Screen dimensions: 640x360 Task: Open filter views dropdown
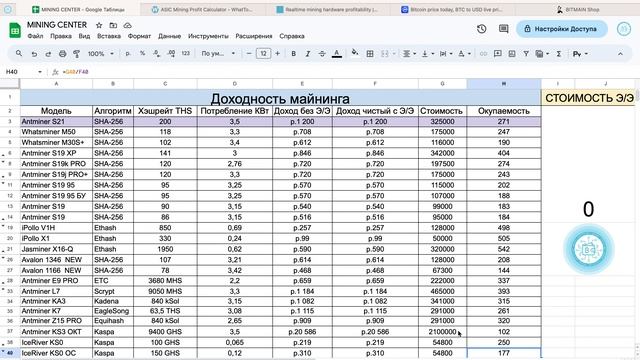point(542,53)
